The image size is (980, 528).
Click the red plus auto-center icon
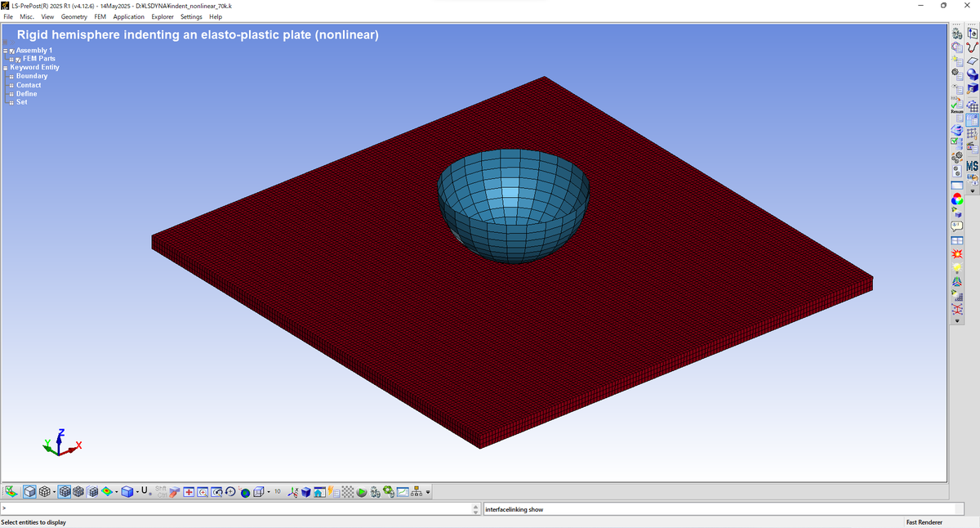coord(189,492)
